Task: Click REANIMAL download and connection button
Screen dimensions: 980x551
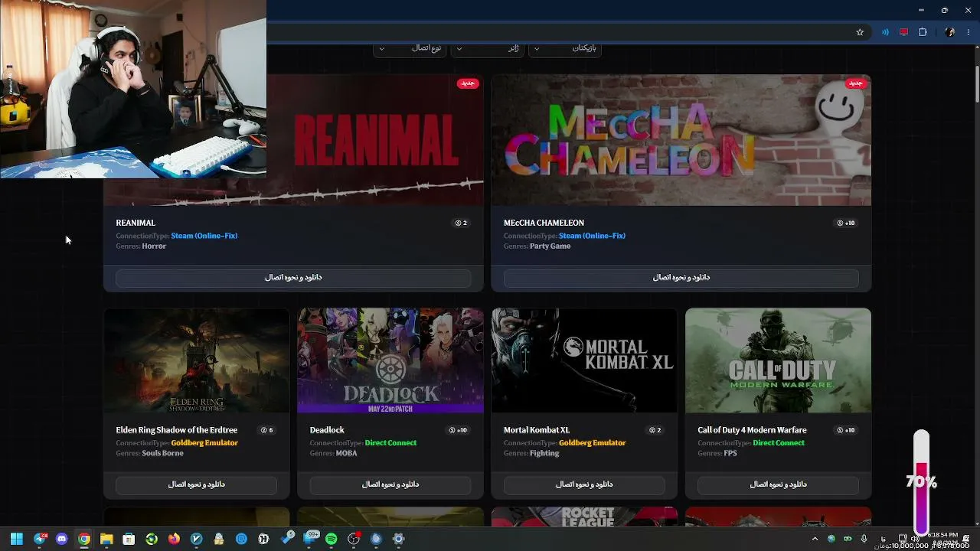Action: tap(293, 277)
